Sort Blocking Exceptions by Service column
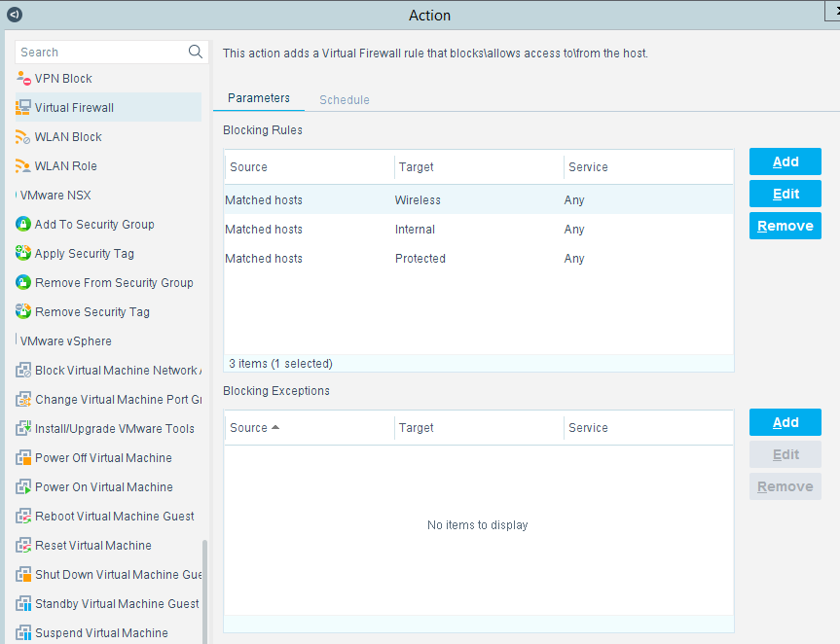The width and height of the screenshot is (840, 644). point(648,428)
